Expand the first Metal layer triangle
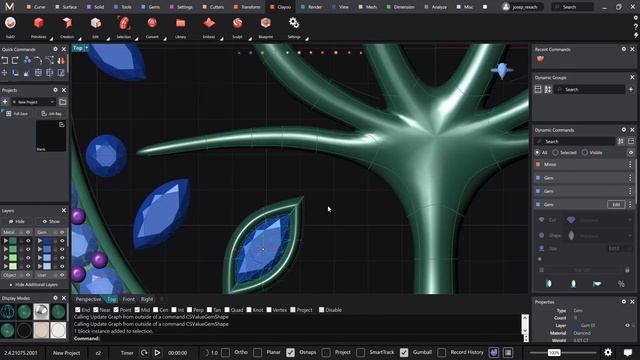 pyautogui.click(x=6, y=241)
